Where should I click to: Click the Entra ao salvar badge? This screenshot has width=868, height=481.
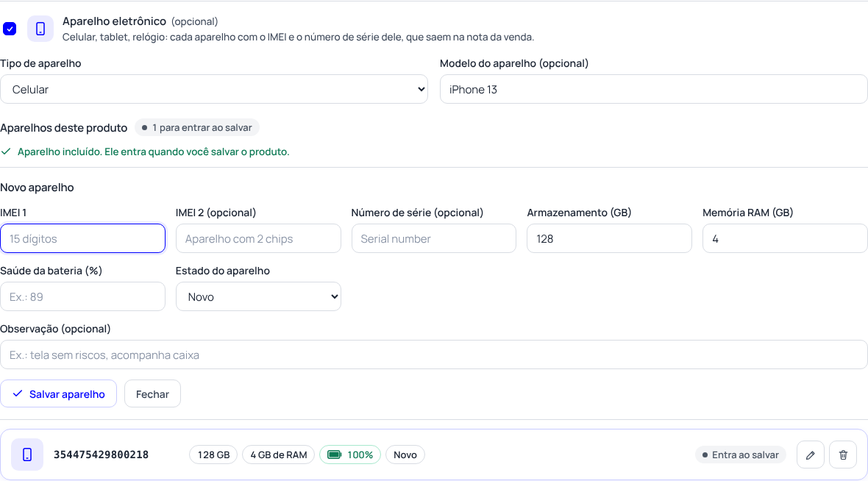tap(741, 455)
